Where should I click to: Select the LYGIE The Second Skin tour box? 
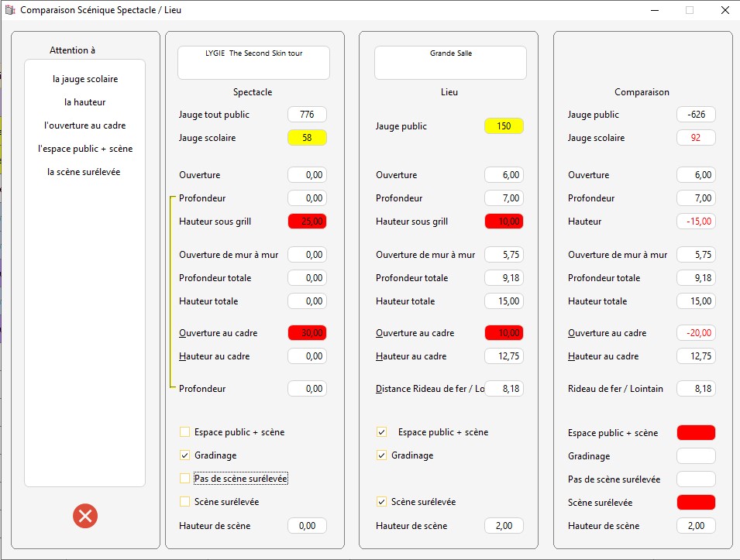[x=253, y=63]
